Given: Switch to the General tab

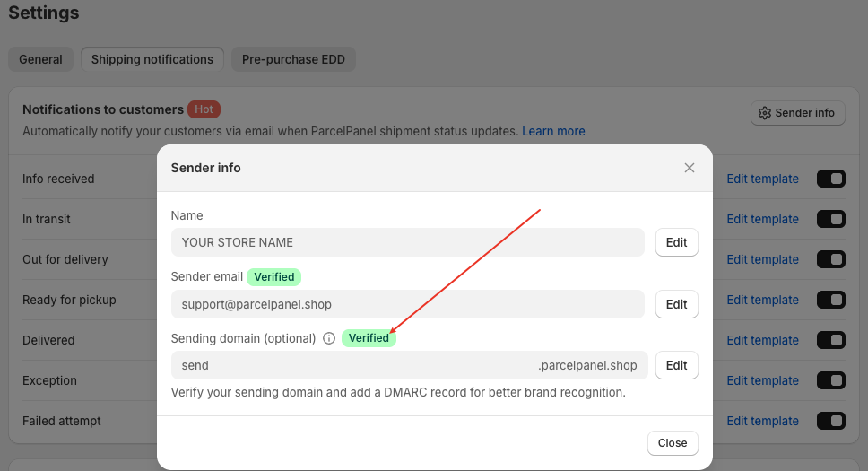Looking at the screenshot, I should [x=40, y=59].
